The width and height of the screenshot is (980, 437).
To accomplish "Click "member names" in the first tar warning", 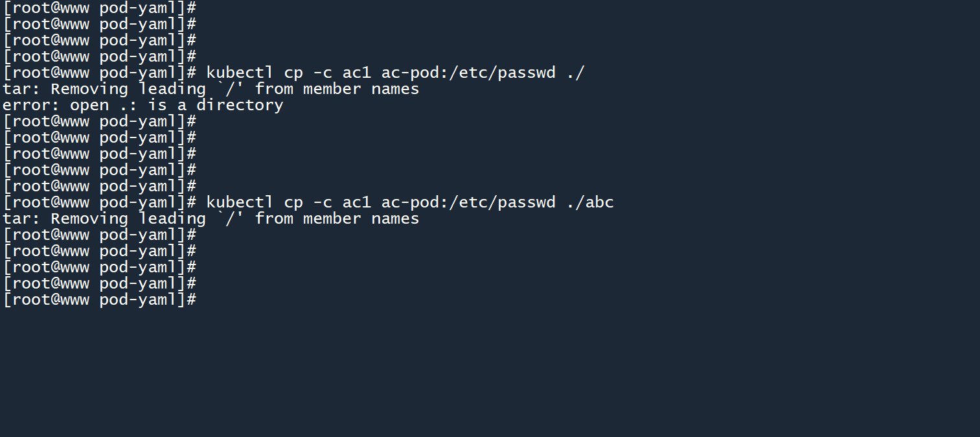I will pos(361,89).
